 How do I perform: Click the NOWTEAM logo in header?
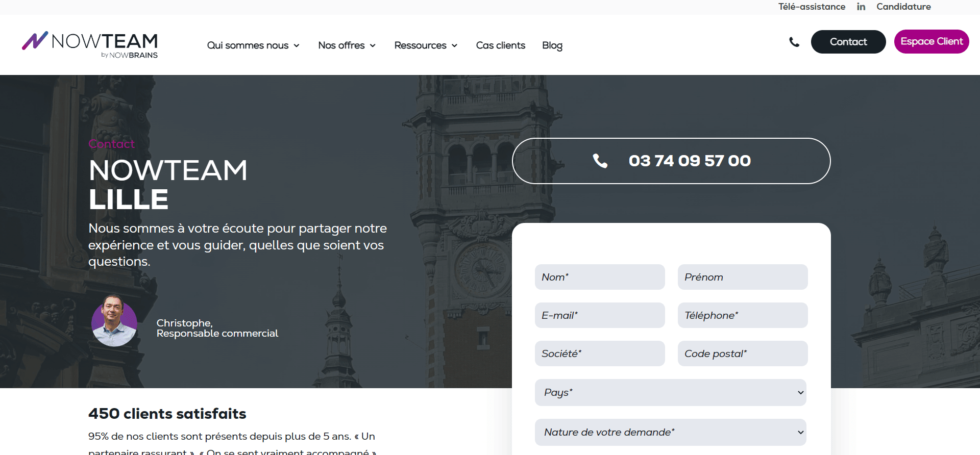pyautogui.click(x=90, y=45)
